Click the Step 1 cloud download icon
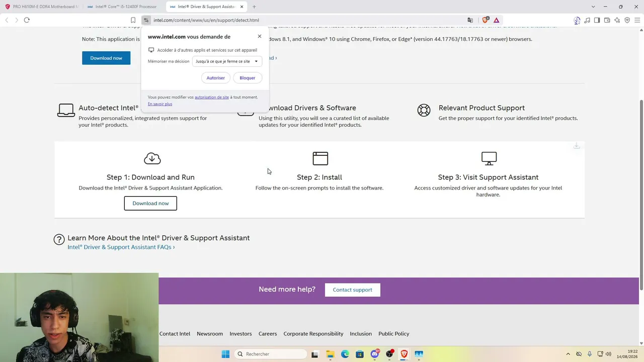The width and height of the screenshot is (644, 362). click(x=152, y=158)
